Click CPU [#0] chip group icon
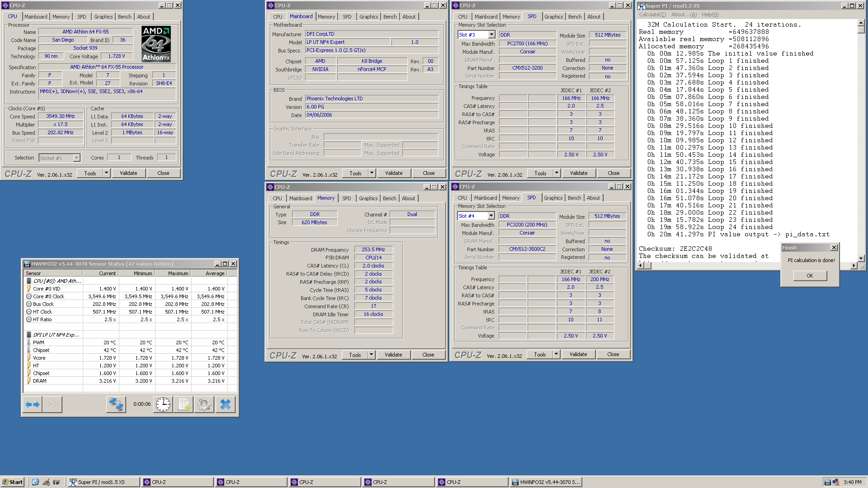This screenshot has height=488, width=868. click(29, 281)
